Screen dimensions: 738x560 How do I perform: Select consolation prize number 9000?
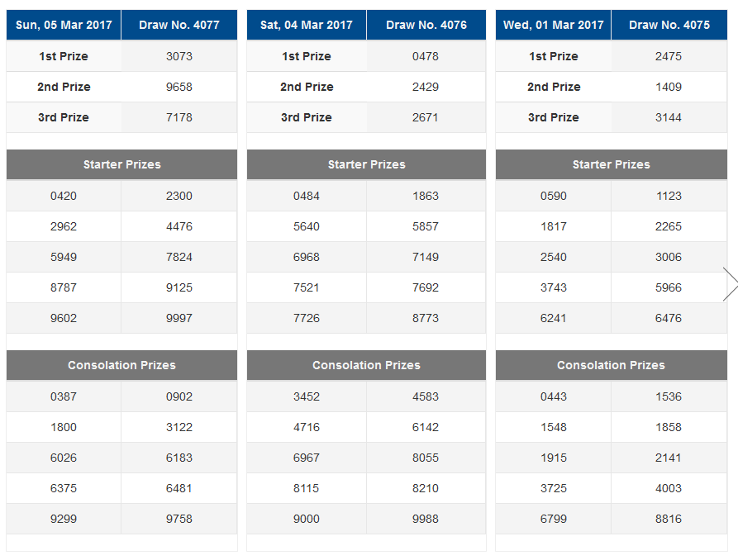pos(307,519)
